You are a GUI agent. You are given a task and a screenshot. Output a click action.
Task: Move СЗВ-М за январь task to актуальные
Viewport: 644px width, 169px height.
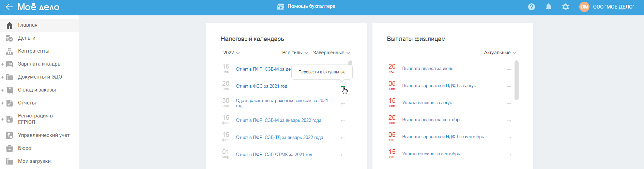tap(343, 121)
